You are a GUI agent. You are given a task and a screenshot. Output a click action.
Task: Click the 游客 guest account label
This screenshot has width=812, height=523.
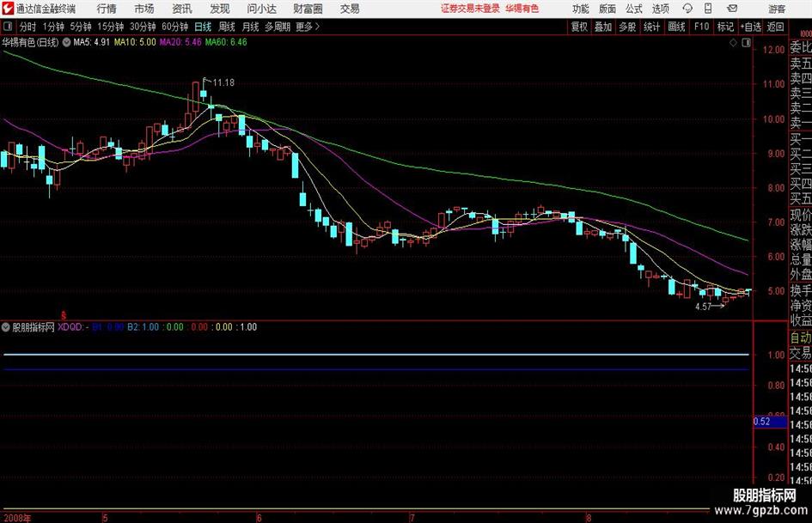[x=776, y=9]
